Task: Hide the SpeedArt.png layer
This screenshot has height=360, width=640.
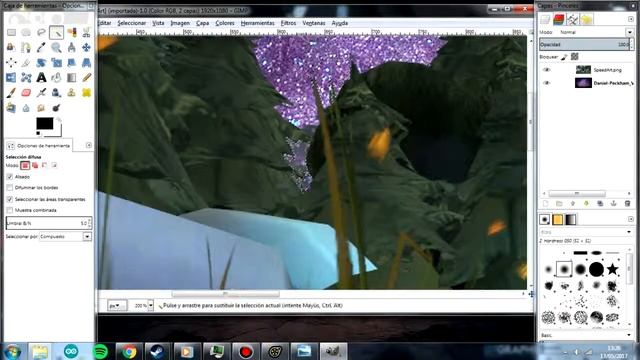Action: pos(547,70)
